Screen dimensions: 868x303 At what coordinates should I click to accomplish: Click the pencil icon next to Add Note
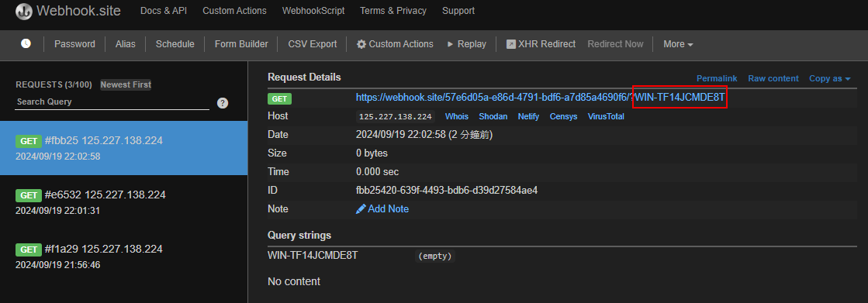(x=361, y=209)
